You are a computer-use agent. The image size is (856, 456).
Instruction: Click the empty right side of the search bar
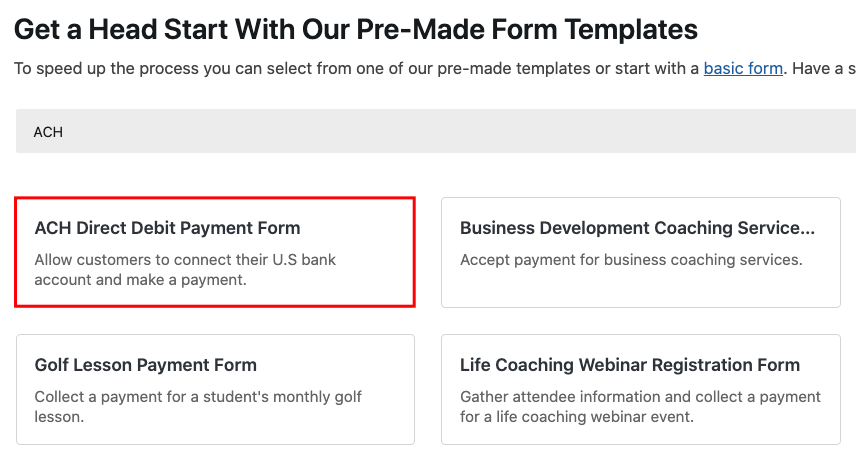click(x=700, y=132)
